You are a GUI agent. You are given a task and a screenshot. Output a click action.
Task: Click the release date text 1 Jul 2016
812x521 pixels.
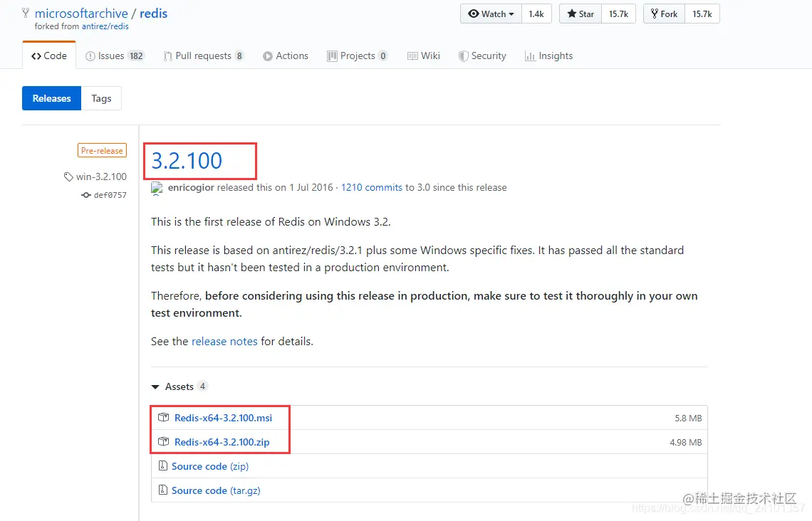311,187
